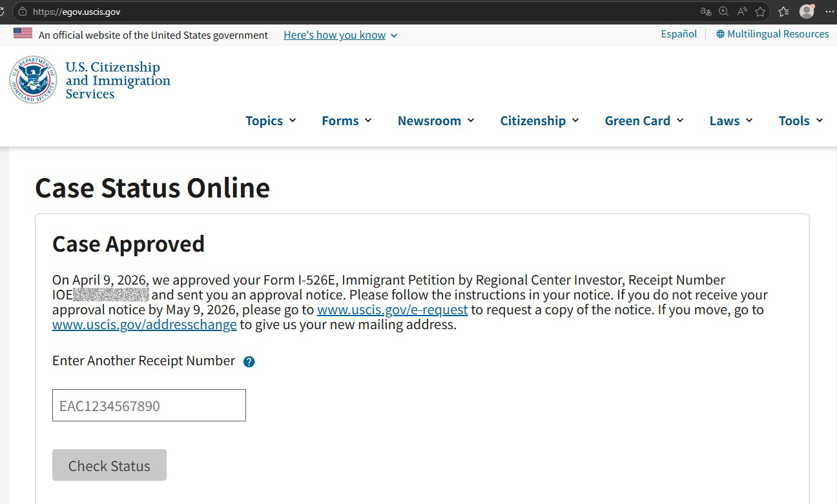Click the lock site-info icon in address bar

pyautogui.click(x=23, y=12)
